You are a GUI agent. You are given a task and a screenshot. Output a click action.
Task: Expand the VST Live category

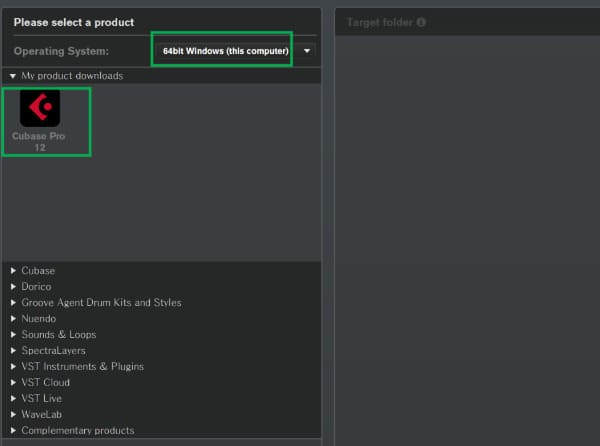pos(13,399)
